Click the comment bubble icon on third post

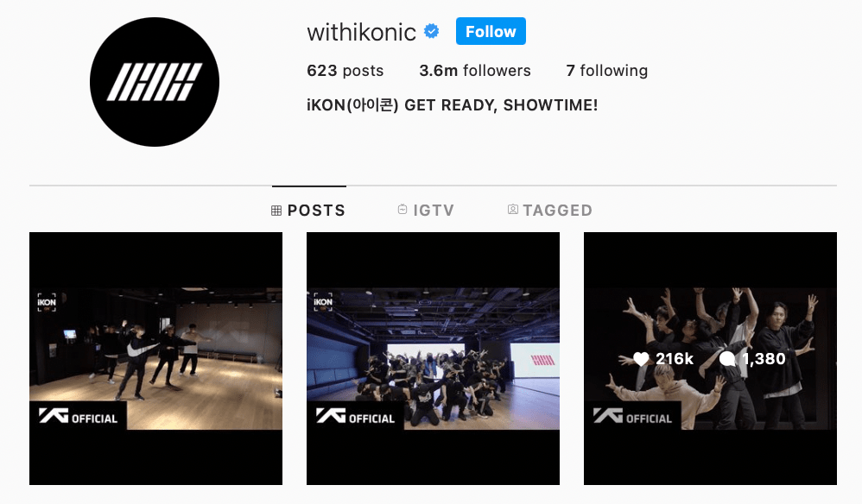(727, 359)
